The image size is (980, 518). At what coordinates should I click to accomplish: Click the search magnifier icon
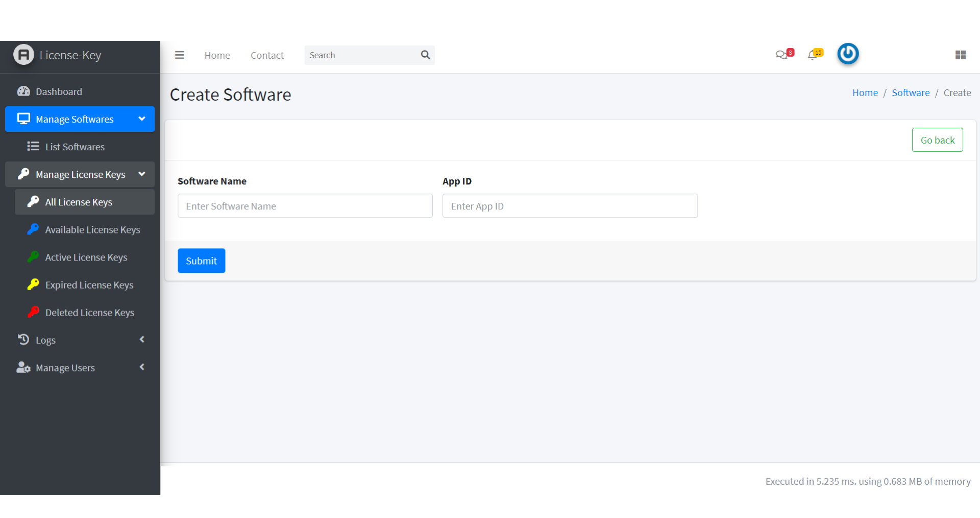[x=425, y=55]
